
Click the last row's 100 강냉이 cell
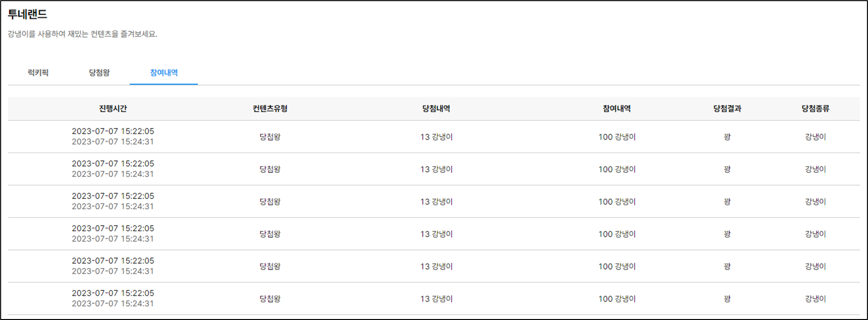pyautogui.click(x=617, y=299)
